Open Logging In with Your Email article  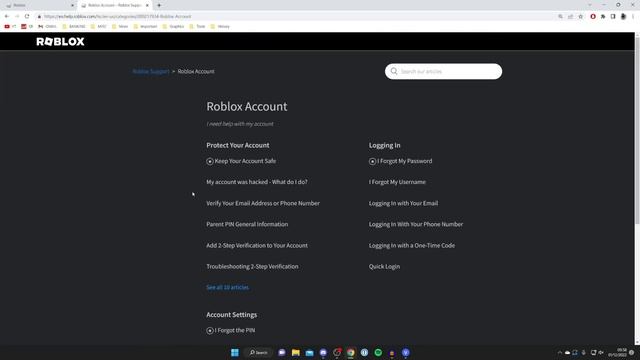[403, 203]
